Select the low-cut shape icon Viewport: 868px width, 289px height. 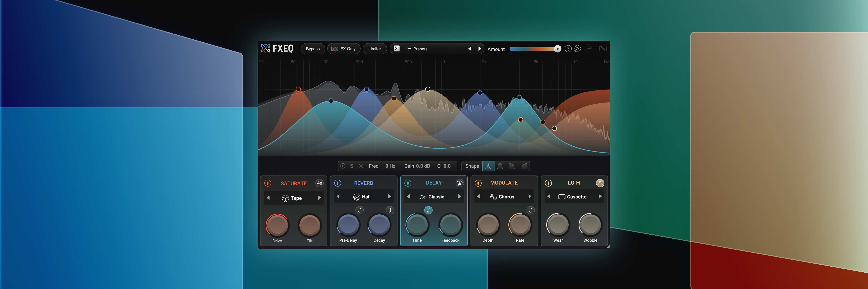click(524, 166)
